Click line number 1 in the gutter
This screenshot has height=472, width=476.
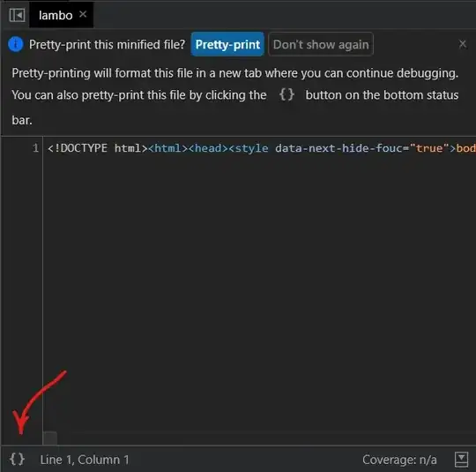pos(36,148)
